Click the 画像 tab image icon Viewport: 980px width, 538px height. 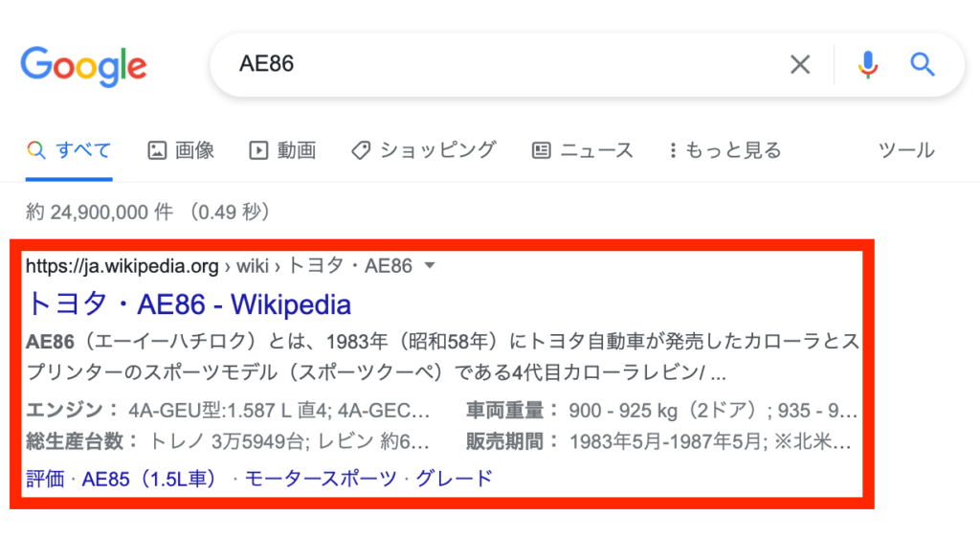point(157,150)
